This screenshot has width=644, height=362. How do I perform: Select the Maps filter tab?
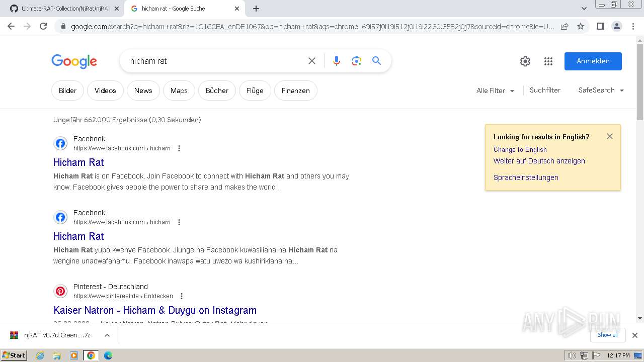(179, 90)
